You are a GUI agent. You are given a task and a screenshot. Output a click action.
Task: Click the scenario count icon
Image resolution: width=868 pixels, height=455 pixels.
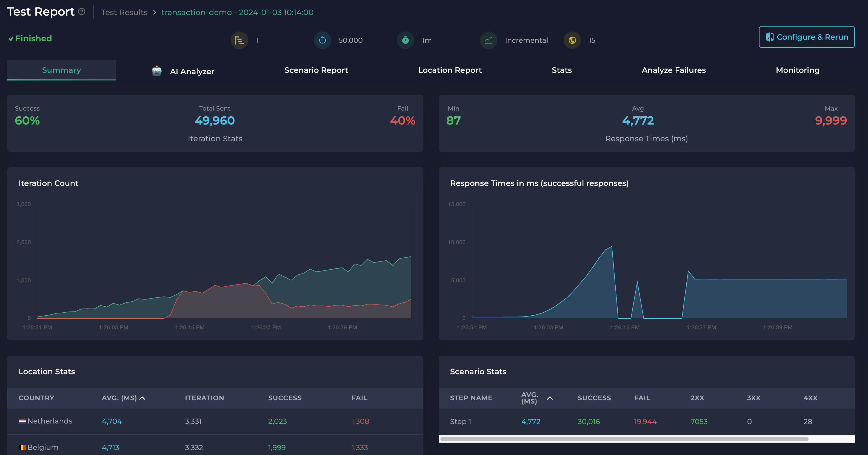(239, 41)
